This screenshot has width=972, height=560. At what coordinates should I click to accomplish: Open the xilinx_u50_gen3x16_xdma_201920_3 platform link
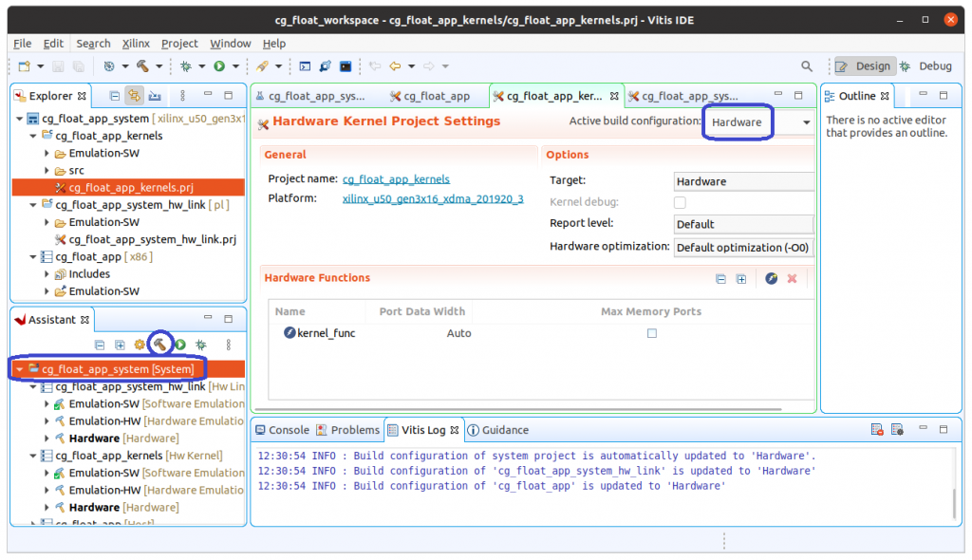(x=433, y=199)
